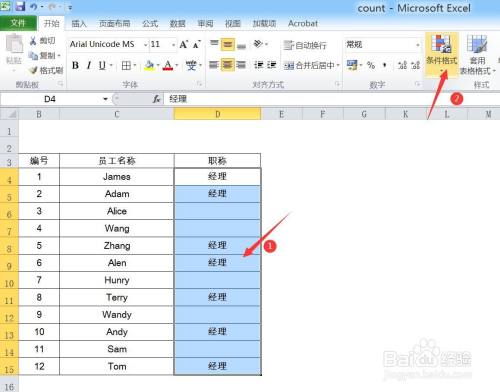This screenshot has width=500, height=392.
Task: Switch to Review (审阅) tab
Action: tap(205, 23)
